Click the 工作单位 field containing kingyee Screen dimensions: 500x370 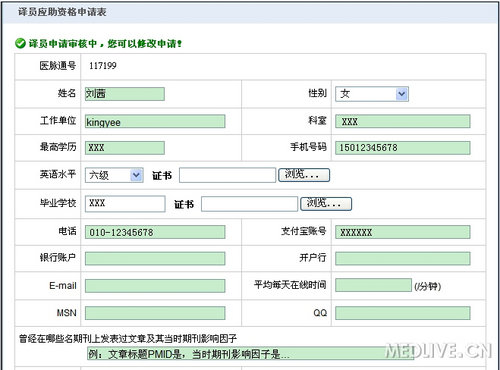coord(155,121)
